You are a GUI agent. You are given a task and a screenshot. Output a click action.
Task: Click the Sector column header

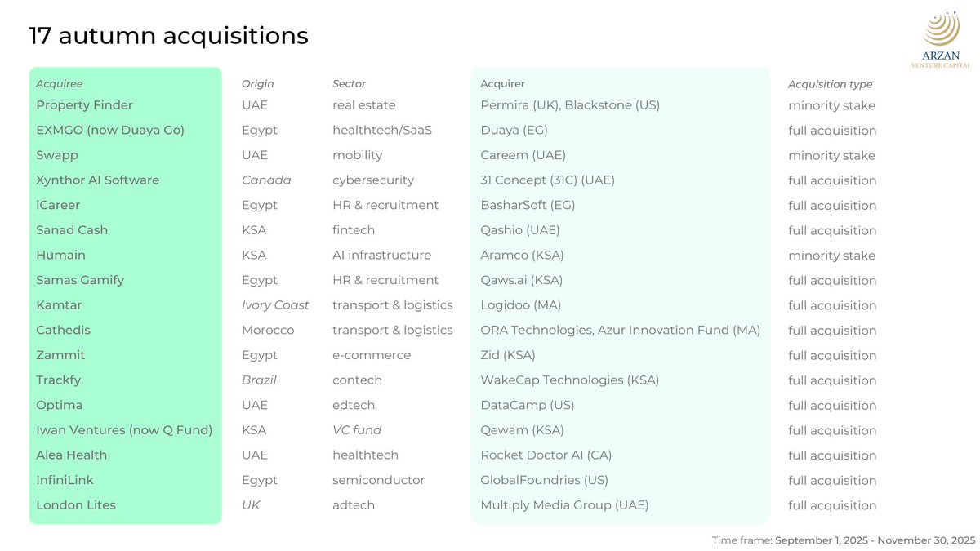349,84
